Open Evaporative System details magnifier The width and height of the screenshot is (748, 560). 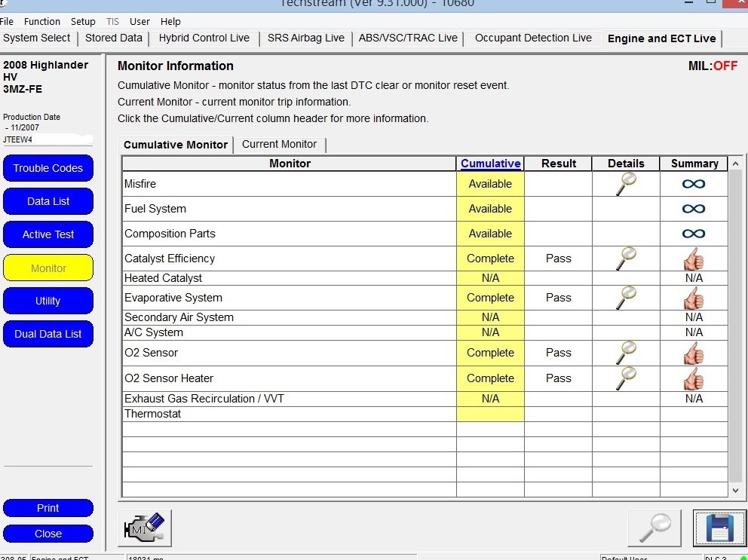(626, 298)
